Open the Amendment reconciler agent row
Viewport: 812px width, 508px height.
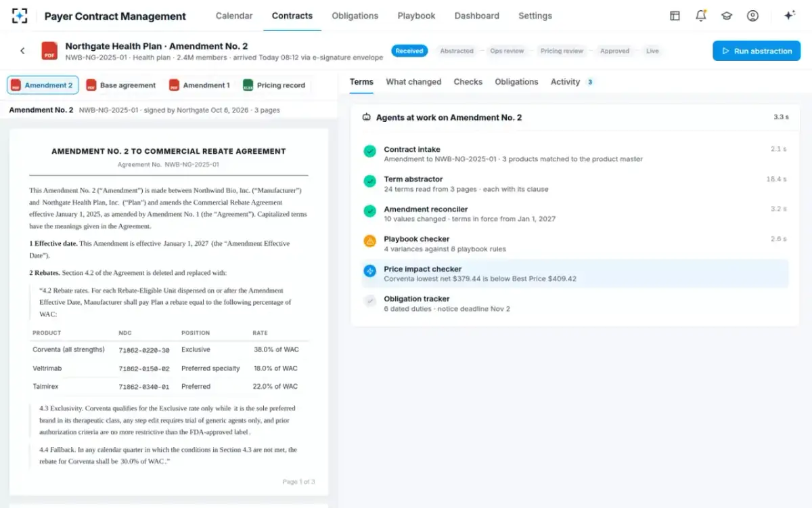coord(575,213)
